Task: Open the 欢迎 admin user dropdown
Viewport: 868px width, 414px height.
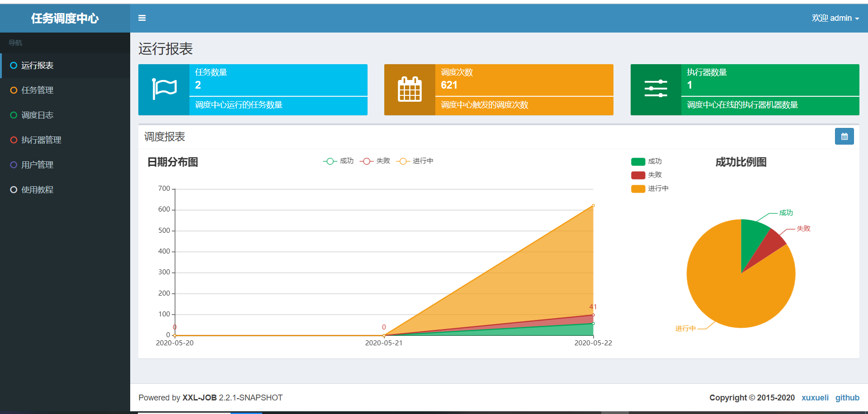Action: [835, 18]
